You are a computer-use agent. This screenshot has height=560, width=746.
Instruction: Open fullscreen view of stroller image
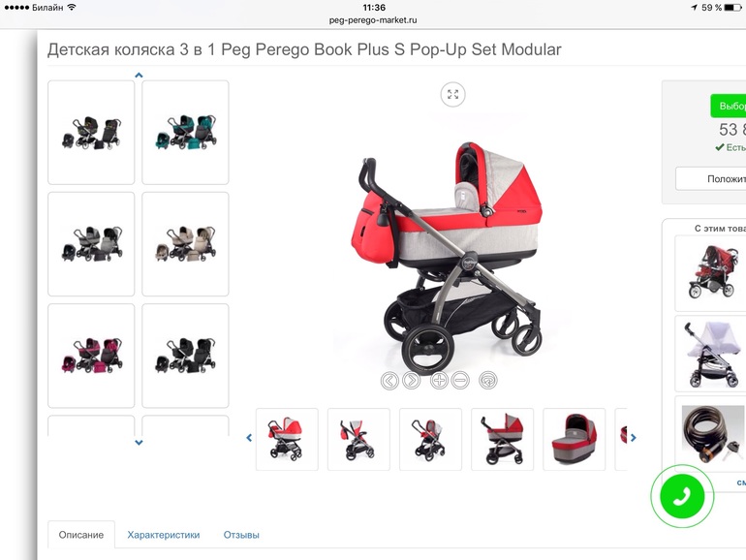[452, 94]
